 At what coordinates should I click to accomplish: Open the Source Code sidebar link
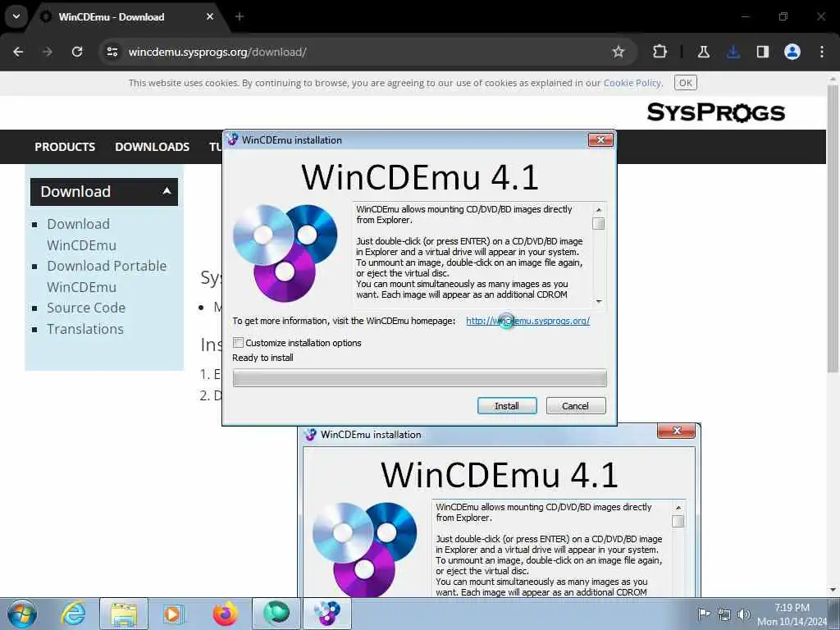[x=85, y=308]
